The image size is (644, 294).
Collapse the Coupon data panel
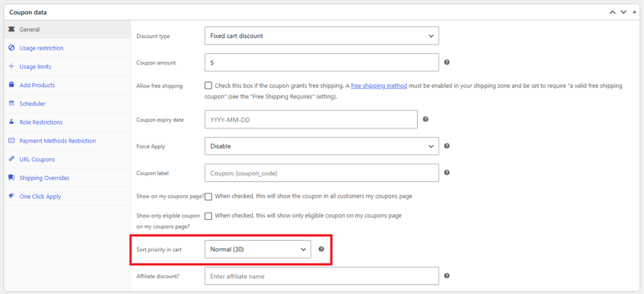point(635,12)
